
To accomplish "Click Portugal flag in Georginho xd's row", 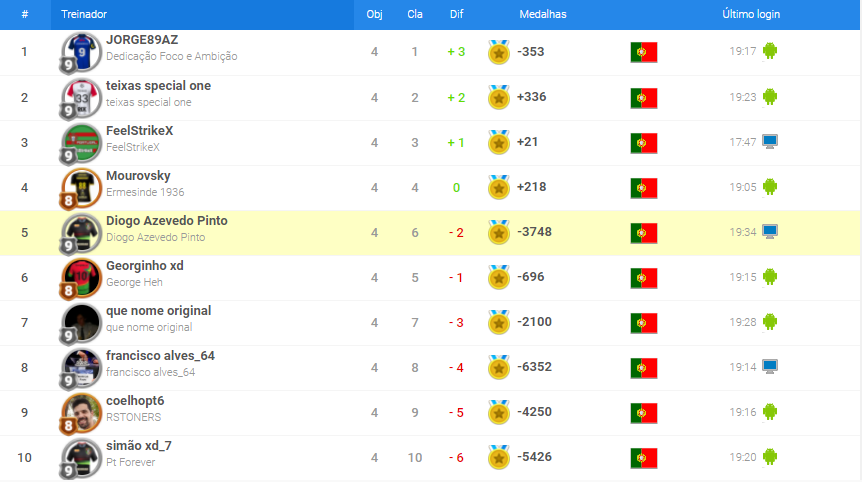I will 644,278.
